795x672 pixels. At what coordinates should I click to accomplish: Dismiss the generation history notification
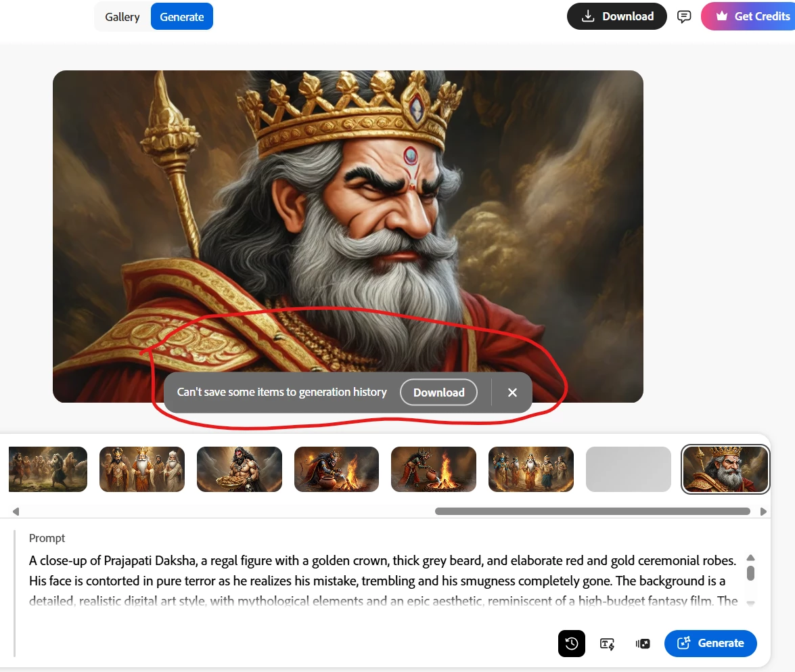click(513, 393)
